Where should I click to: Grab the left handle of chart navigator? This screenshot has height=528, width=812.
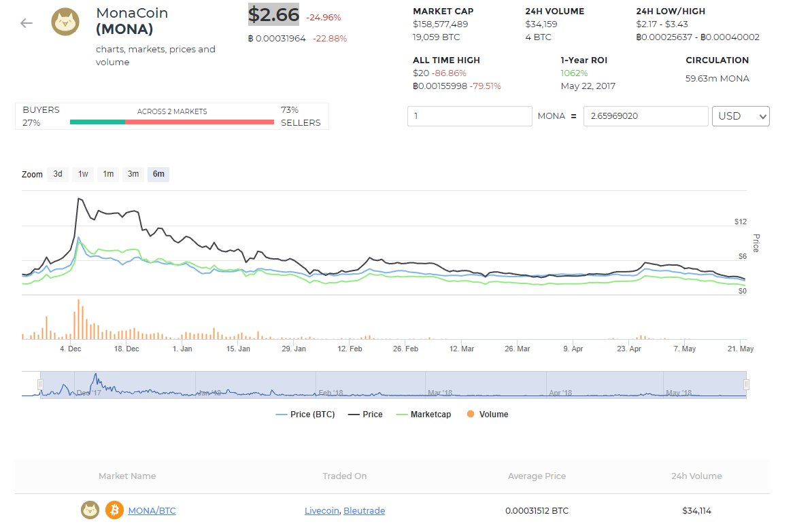pos(40,385)
